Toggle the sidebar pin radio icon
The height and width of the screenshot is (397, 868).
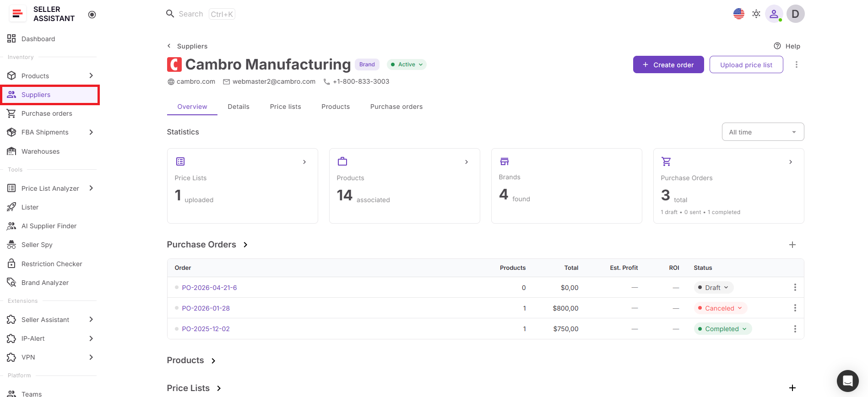(x=92, y=15)
